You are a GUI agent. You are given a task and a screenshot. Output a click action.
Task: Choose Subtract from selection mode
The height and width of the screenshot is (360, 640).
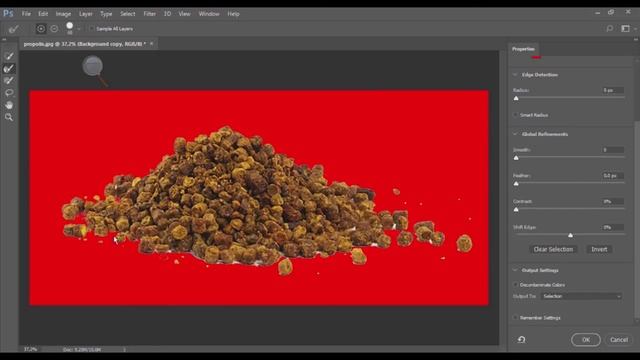(x=54, y=29)
